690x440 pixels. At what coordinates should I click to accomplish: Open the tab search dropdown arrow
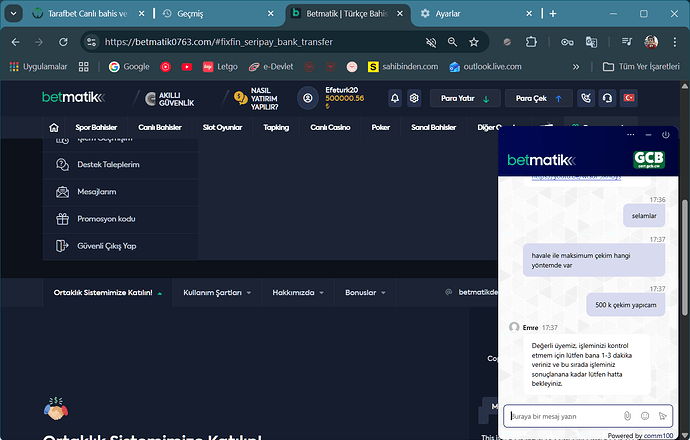[14, 14]
